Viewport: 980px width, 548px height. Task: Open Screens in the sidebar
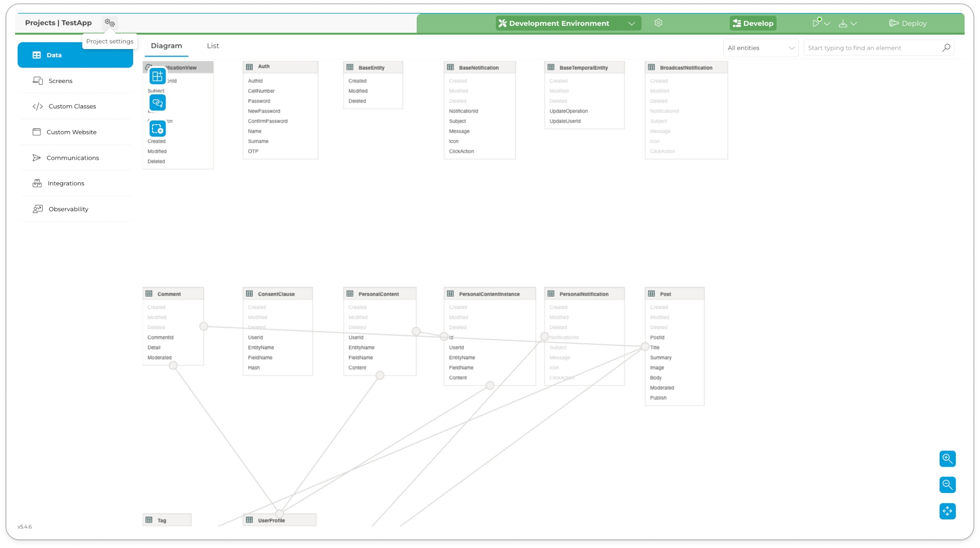(x=60, y=81)
